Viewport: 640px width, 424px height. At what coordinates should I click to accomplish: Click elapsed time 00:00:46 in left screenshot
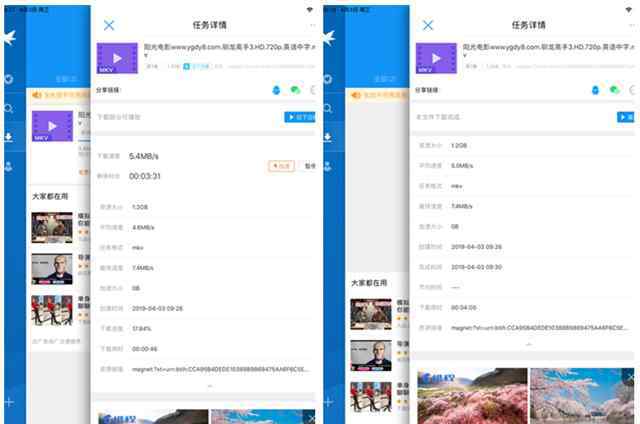click(144, 349)
